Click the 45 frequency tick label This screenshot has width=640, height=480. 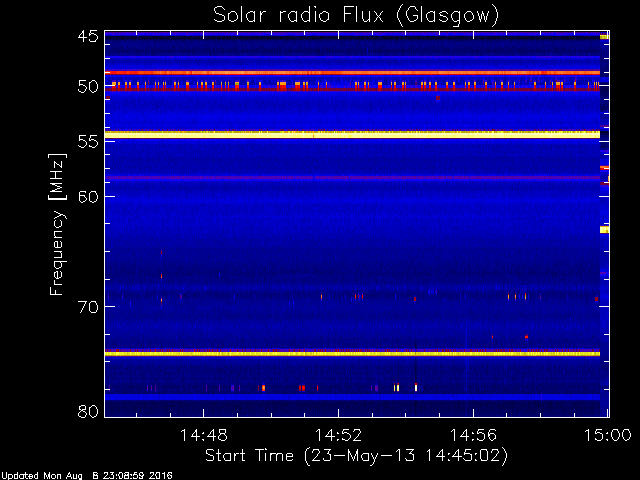[x=88, y=36]
